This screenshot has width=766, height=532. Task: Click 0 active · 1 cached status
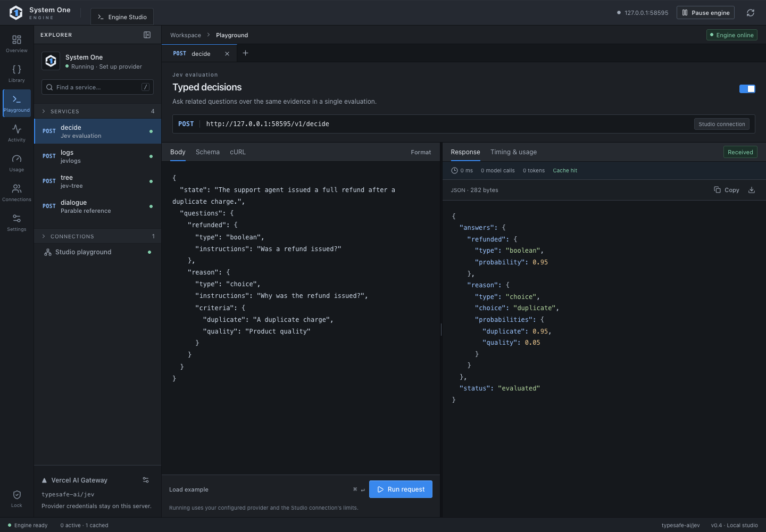click(84, 525)
